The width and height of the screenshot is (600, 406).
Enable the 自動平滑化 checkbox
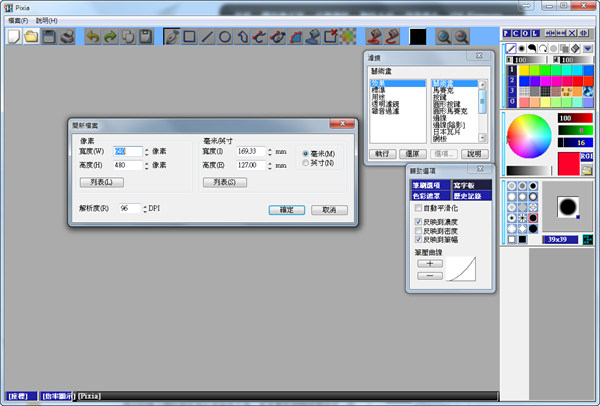click(x=418, y=207)
